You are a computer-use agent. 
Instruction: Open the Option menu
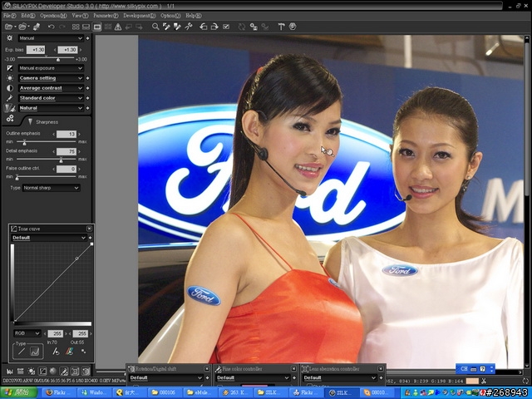click(170, 16)
